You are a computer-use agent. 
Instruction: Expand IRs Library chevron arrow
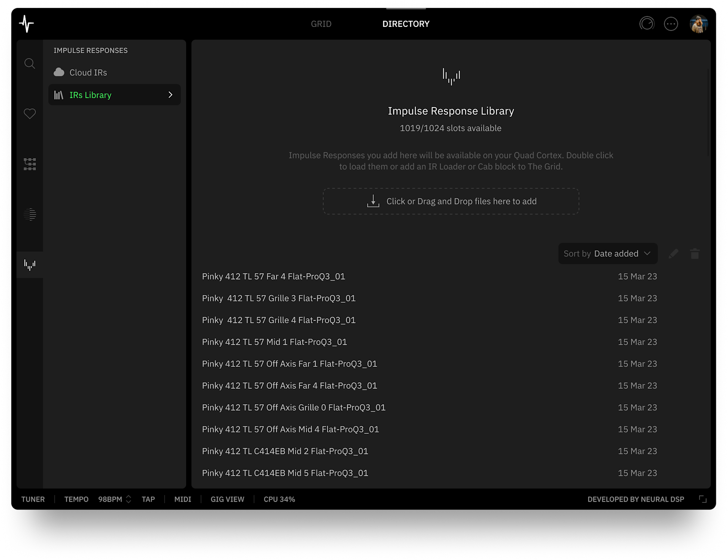click(x=170, y=95)
